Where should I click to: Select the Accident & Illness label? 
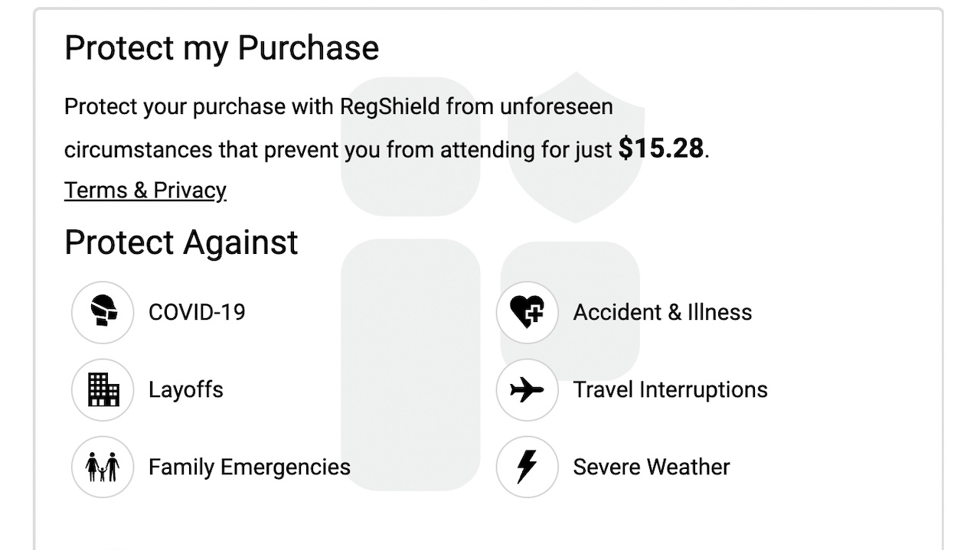[x=662, y=312]
